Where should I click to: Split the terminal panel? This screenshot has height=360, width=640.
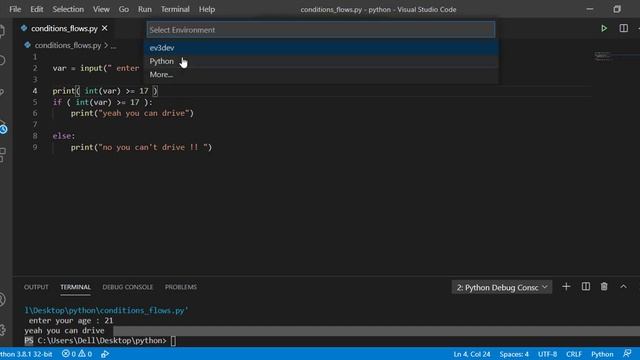(586, 287)
